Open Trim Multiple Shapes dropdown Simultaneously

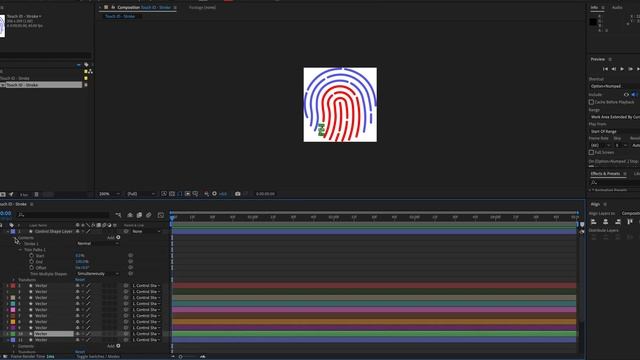pyautogui.click(x=98, y=274)
